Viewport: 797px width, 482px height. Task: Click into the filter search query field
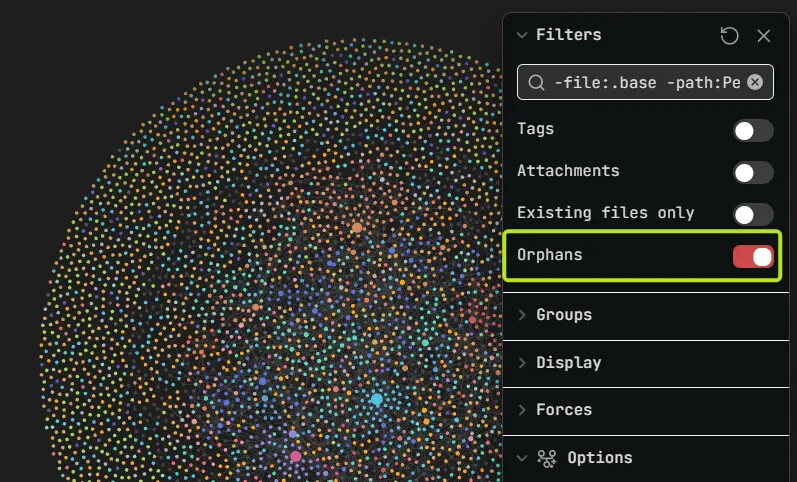[x=647, y=82]
